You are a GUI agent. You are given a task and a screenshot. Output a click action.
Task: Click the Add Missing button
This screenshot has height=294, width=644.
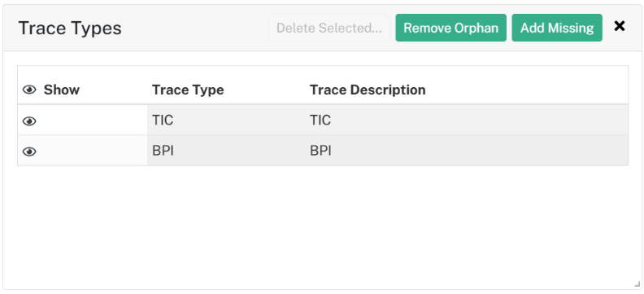tap(557, 28)
